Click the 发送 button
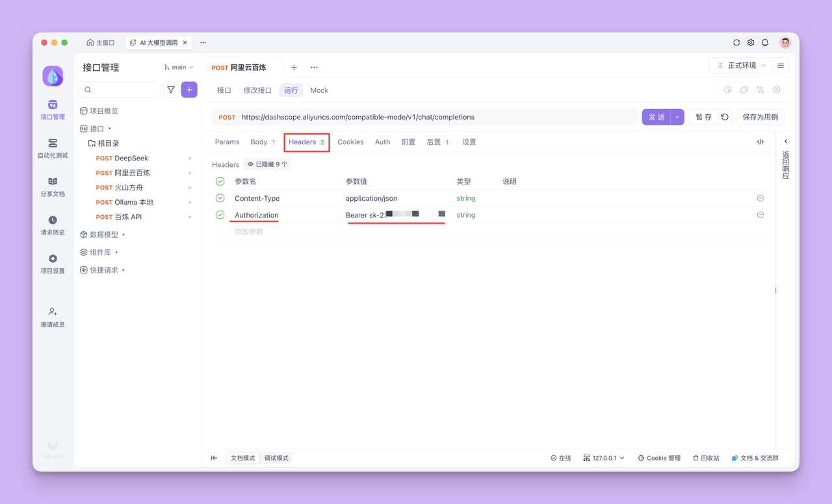Image resolution: width=832 pixels, height=504 pixels. pyautogui.click(x=656, y=117)
